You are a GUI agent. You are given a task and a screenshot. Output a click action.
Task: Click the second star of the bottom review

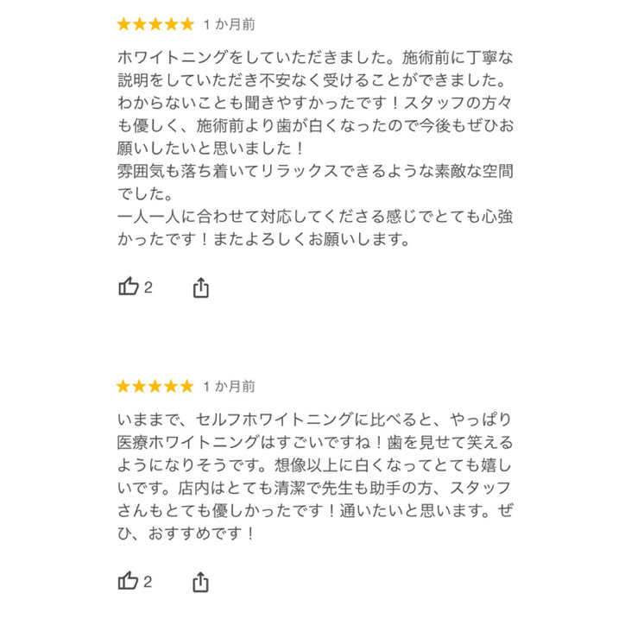(x=139, y=386)
